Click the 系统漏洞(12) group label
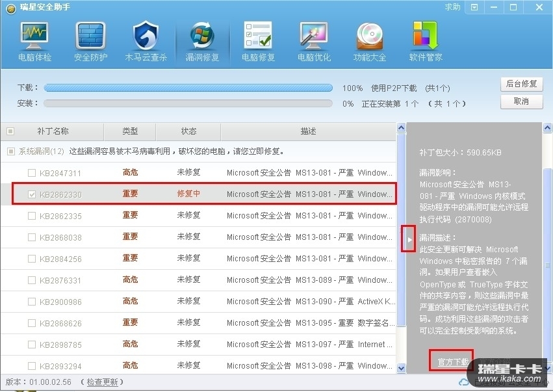The height and width of the screenshot is (392, 553). click(x=41, y=151)
